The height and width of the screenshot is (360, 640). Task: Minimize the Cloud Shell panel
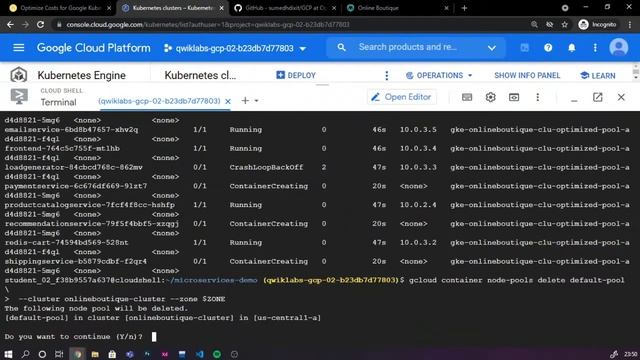pyautogui.click(x=574, y=100)
